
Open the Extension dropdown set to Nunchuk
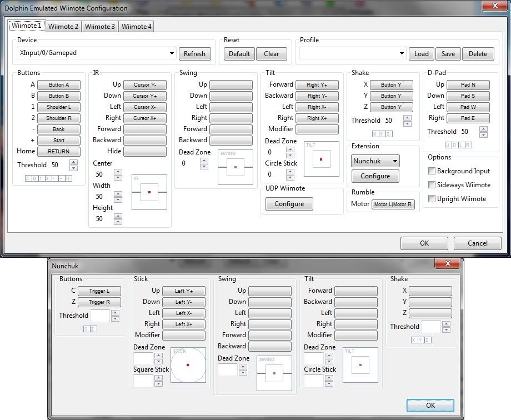pos(375,161)
